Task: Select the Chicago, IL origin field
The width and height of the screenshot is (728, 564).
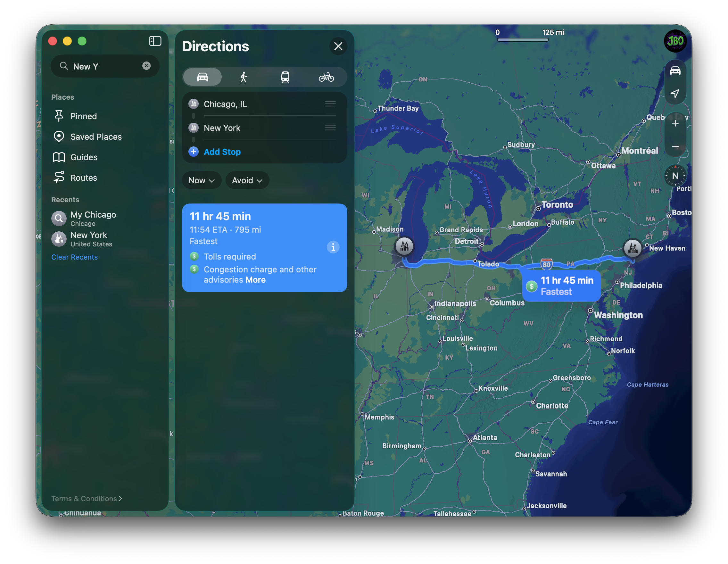Action: click(x=264, y=104)
